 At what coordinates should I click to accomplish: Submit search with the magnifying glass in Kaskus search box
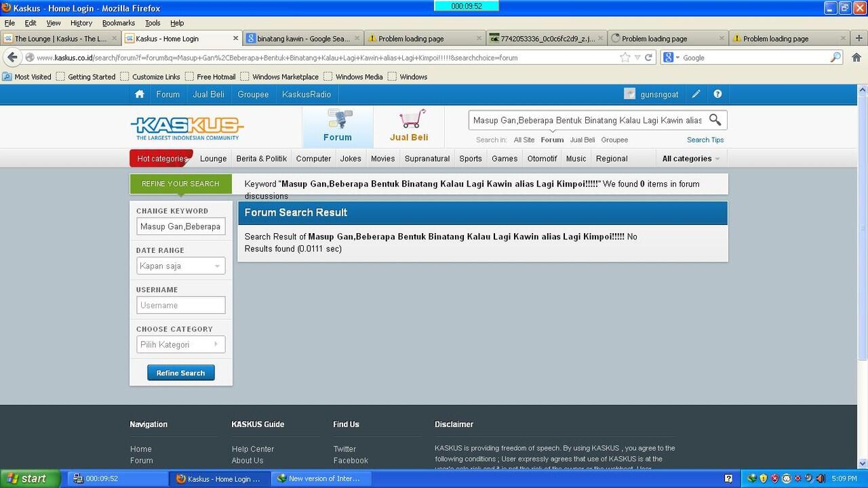click(715, 120)
